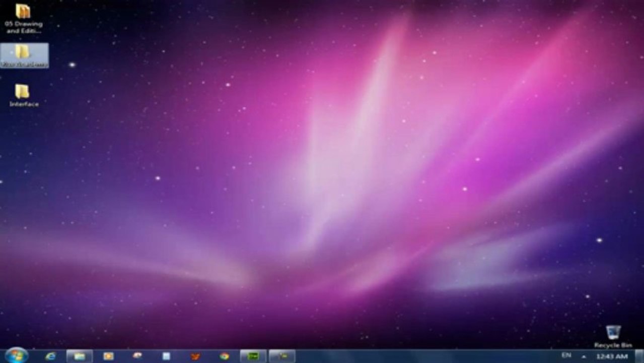Image resolution: width=644 pixels, height=363 pixels.
Task: Select the Recycle Bin icon
Action: [613, 337]
